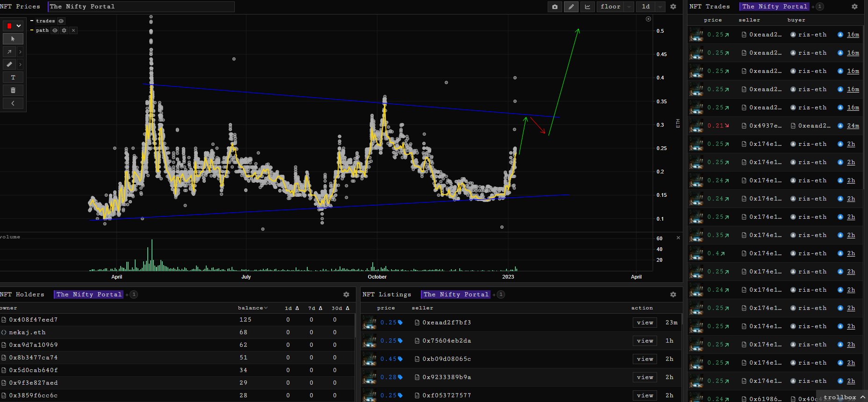Open NFT thumbnail of the 0.21 trade
This screenshot has height=402, width=868.
click(696, 126)
